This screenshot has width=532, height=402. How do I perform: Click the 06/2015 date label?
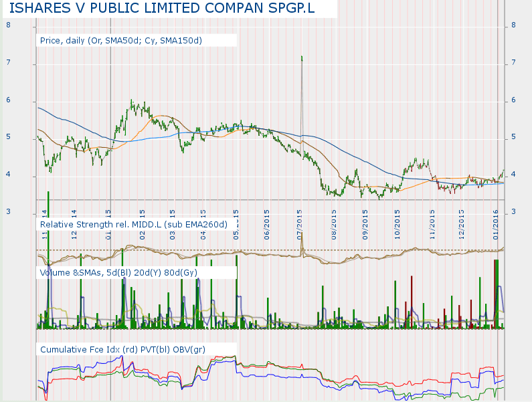coord(267,225)
